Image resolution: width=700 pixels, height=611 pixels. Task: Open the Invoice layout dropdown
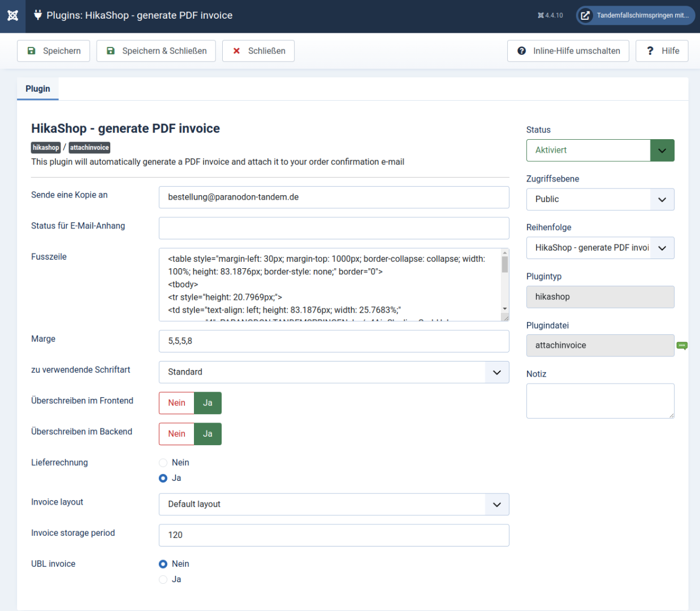[x=334, y=504]
